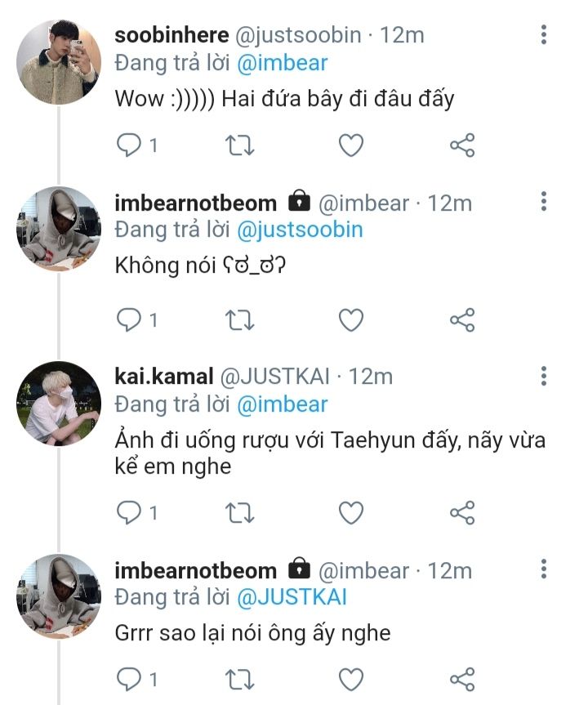View kai.kamal's profile picture

pyautogui.click(x=58, y=402)
